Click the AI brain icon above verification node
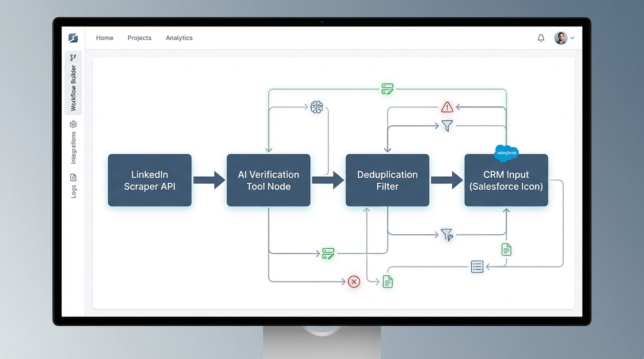 (x=317, y=107)
